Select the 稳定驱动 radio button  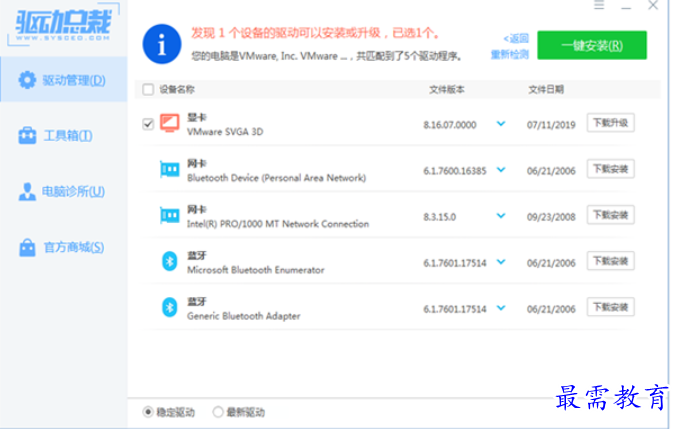pyautogui.click(x=148, y=412)
